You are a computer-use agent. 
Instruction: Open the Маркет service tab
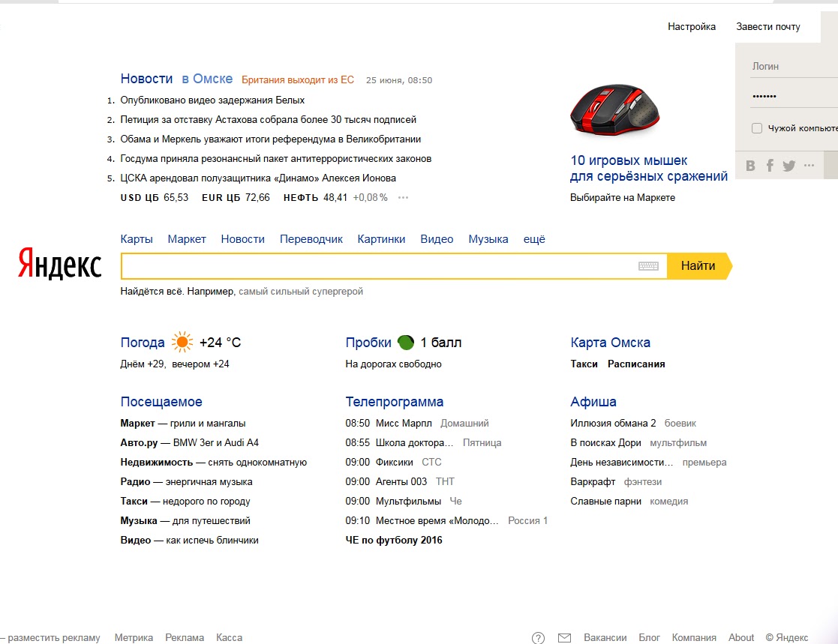click(x=187, y=239)
